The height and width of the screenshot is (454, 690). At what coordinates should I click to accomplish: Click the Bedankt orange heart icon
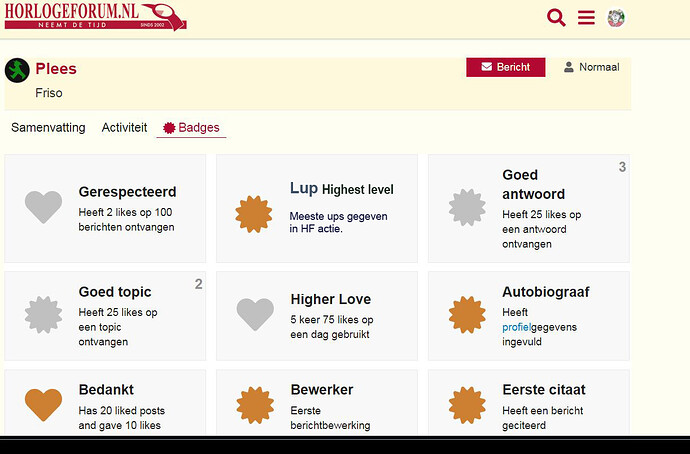43,405
